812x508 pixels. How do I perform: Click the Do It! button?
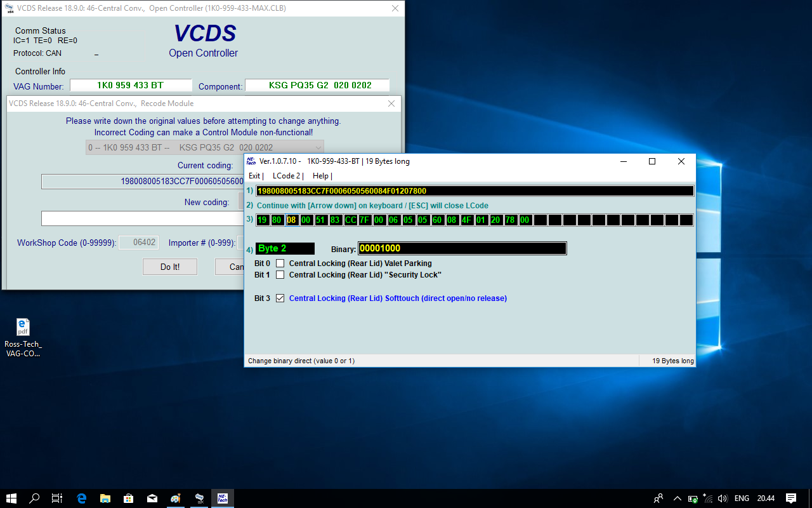click(169, 267)
